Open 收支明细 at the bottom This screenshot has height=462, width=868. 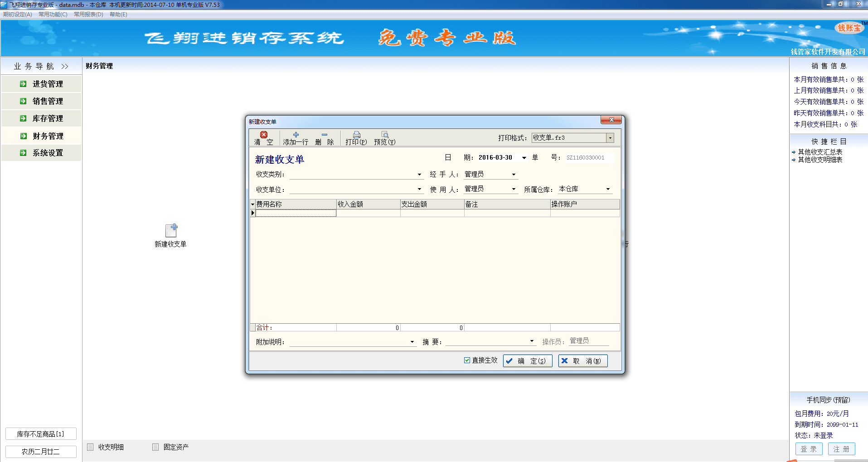tap(111, 447)
